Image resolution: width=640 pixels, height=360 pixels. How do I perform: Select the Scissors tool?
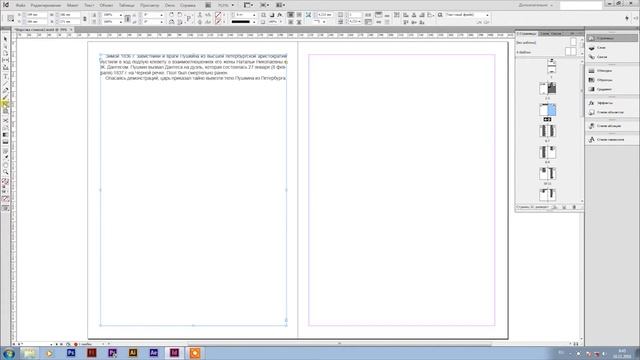[x=5, y=121]
